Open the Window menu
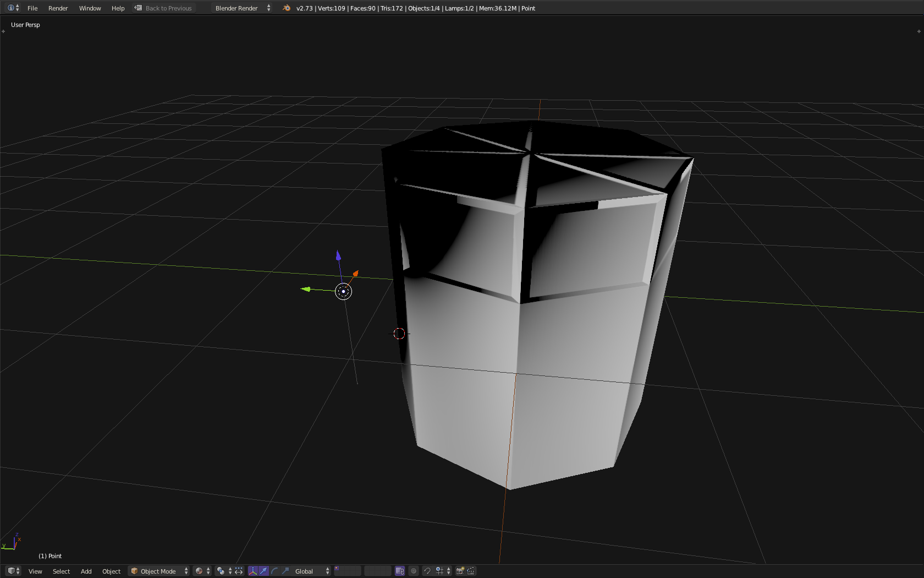 90,8
